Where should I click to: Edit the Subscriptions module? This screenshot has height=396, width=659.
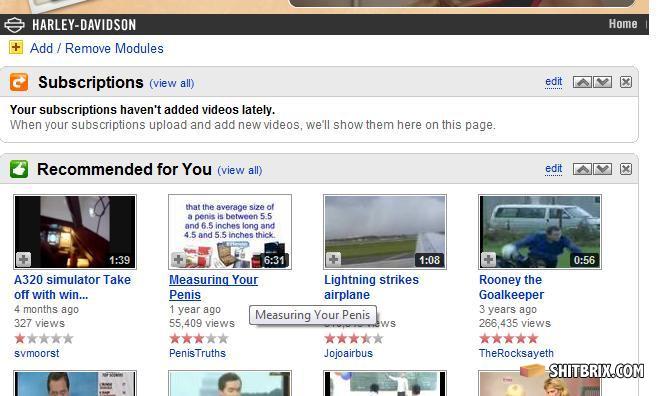554,82
